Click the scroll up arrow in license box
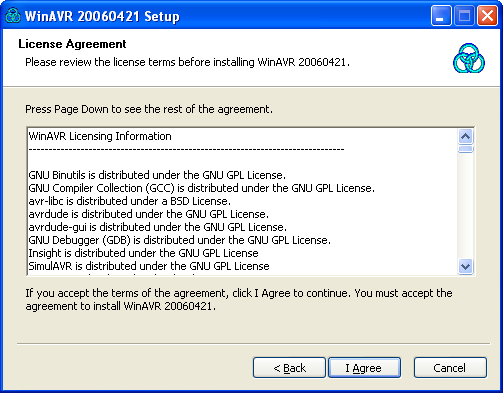The height and width of the screenshot is (393, 503). [x=465, y=136]
